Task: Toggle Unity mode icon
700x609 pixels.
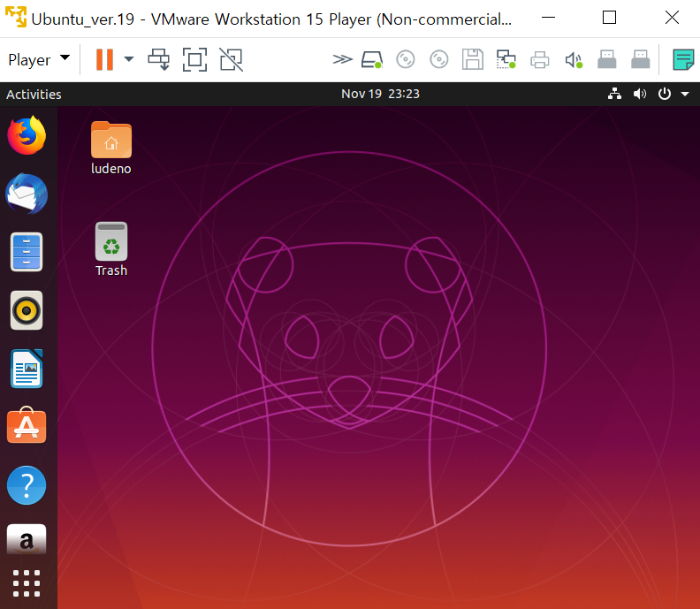Action: tap(232, 59)
